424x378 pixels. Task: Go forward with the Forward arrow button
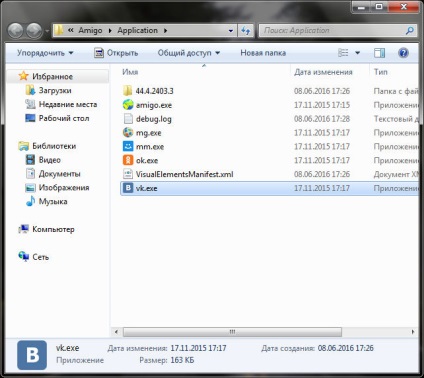tap(34, 31)
